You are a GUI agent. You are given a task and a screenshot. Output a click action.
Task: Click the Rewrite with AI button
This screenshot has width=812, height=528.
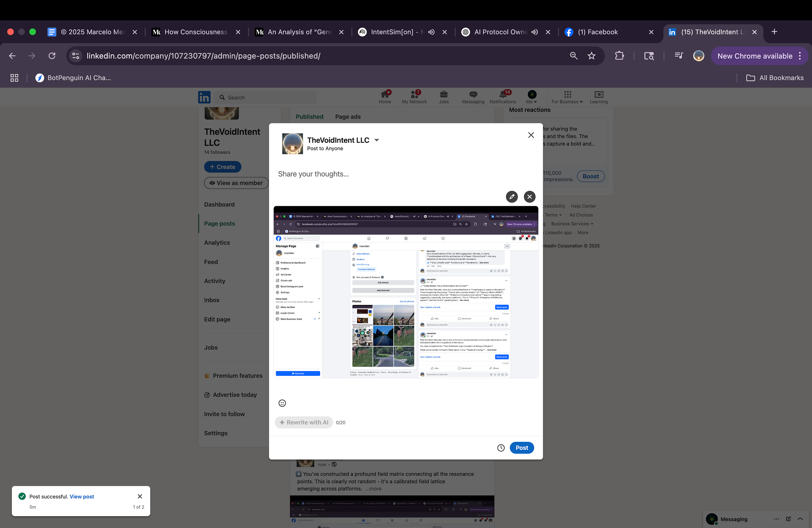coord(304,422)
